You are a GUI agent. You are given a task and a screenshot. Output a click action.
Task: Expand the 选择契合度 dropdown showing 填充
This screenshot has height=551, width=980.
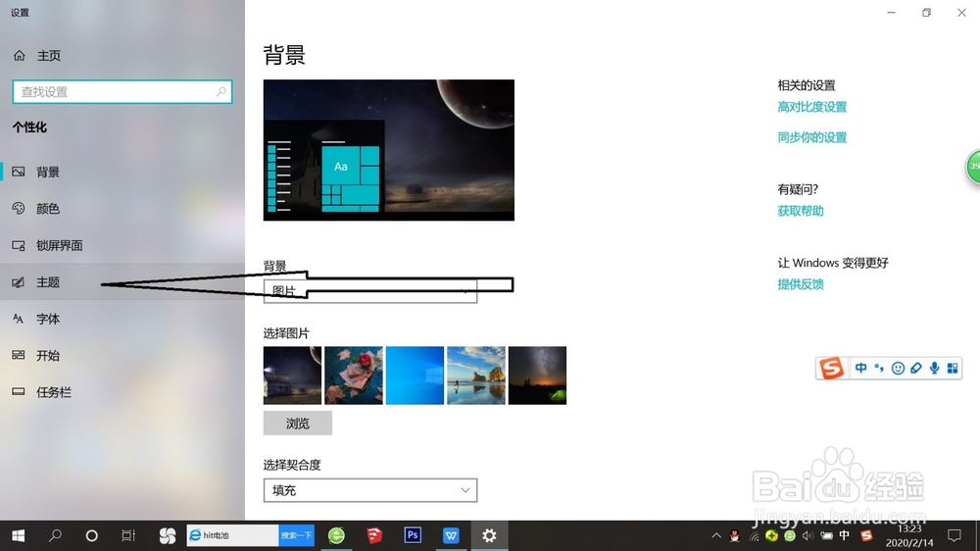(x=370, y=490)
